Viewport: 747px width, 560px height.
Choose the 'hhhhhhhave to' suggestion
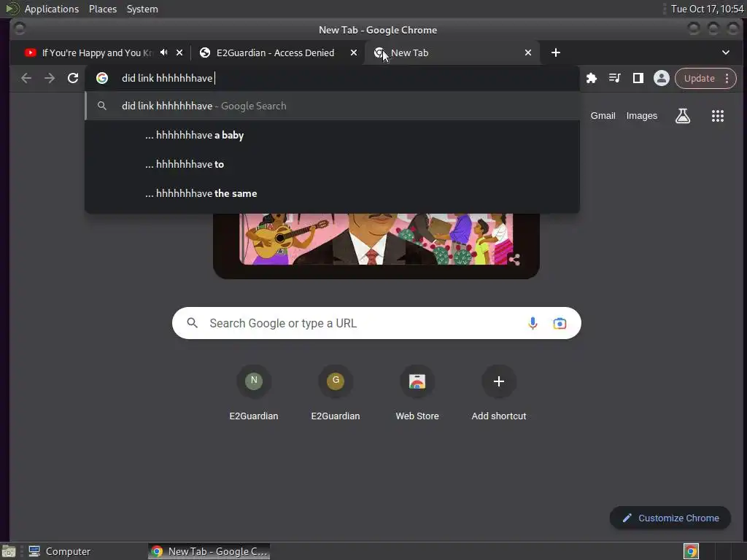[x=333, y=164]
